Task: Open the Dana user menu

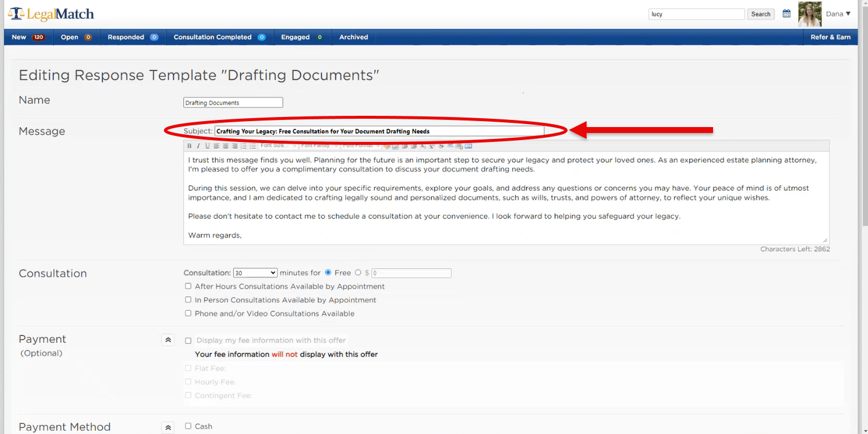Action: coord(838,14)
